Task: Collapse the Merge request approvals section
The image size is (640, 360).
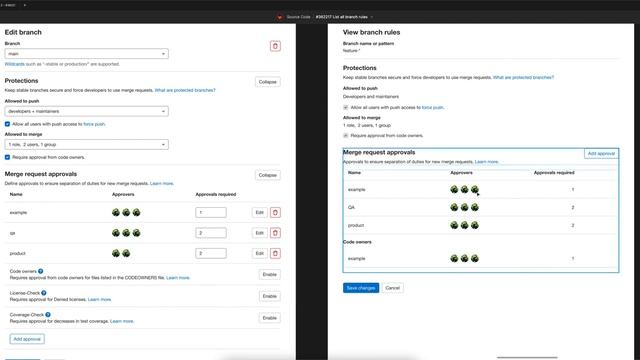Action: coord(268,175)
